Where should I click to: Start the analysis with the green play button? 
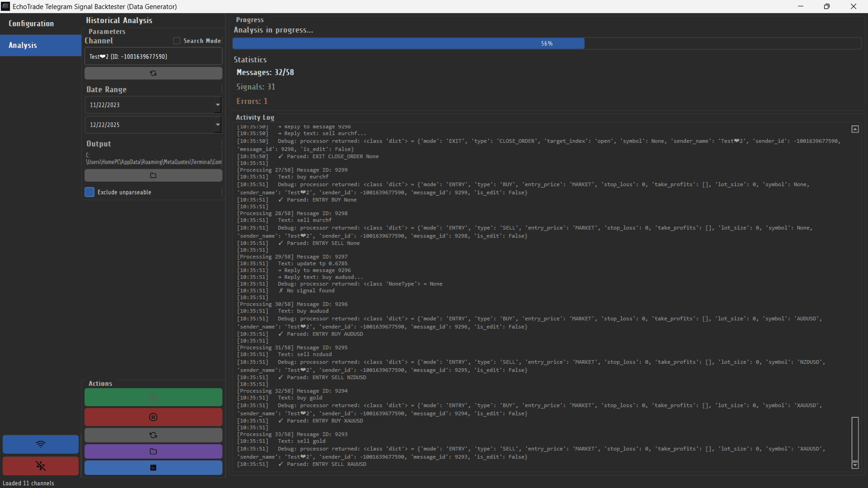(153, 397)
